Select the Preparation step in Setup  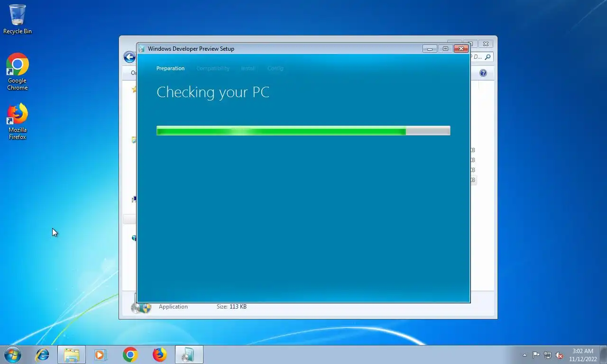(170, 68)
